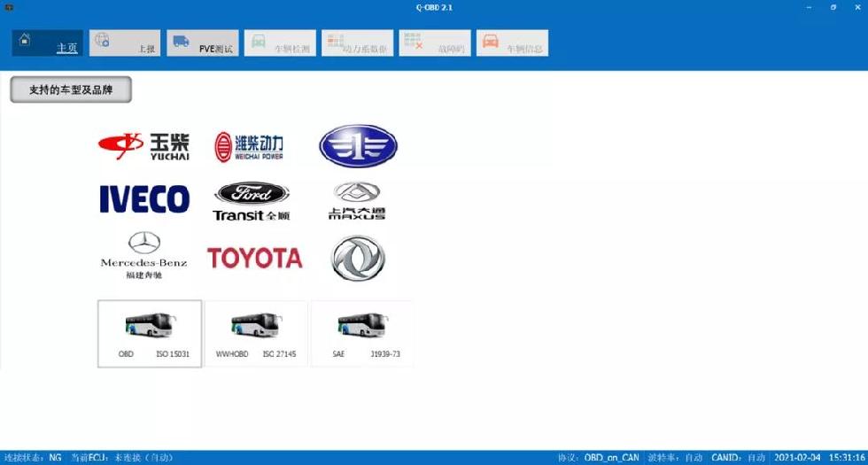Select the Ford Transit logo
The height and width of the screenshot is (465, 868).
coord(251,201)
